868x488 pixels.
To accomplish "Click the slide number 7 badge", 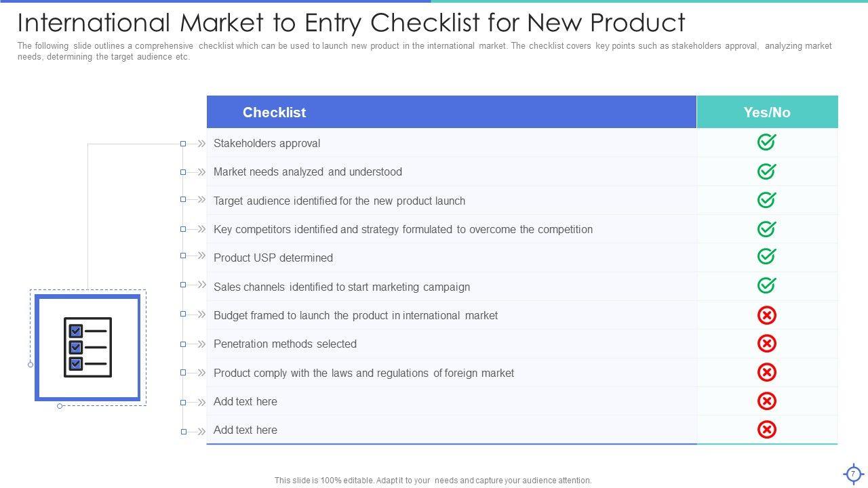I will coord(853,474).
